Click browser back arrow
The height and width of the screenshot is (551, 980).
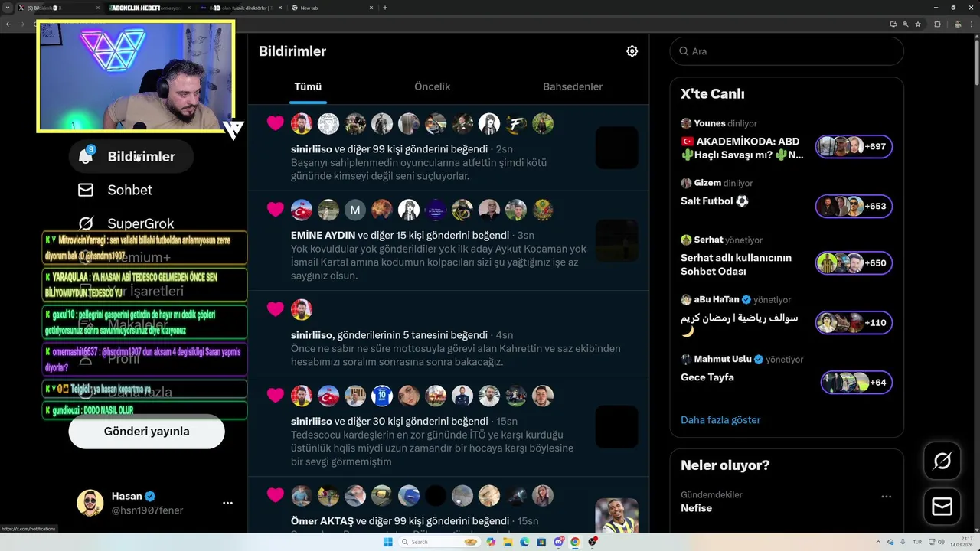tap(8, 24)
